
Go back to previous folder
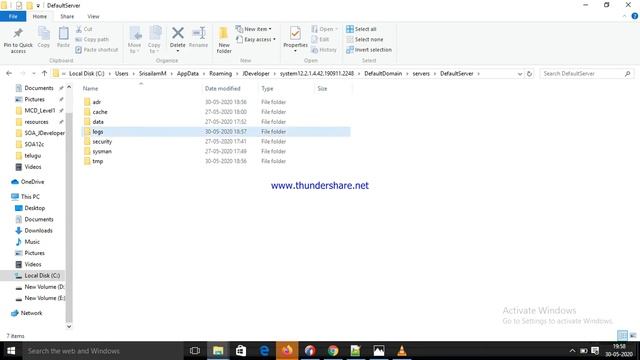pos(9,73)
